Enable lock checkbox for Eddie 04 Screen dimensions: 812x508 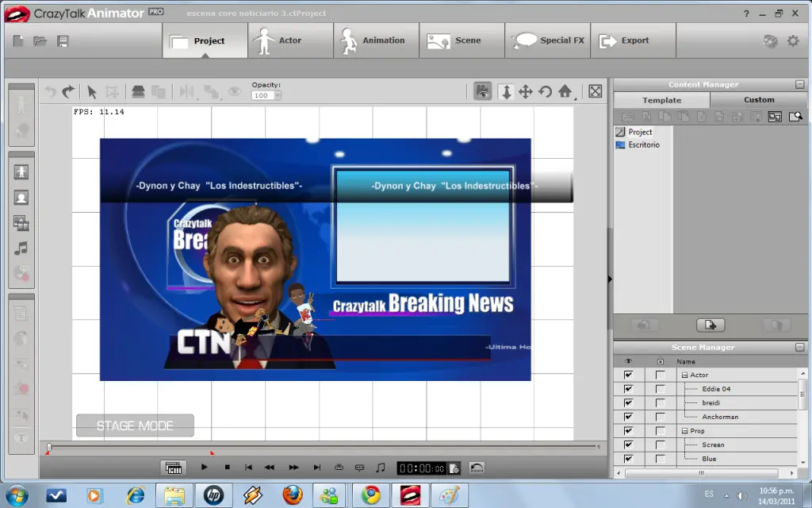pyautogui.click(x=661, y=389)
